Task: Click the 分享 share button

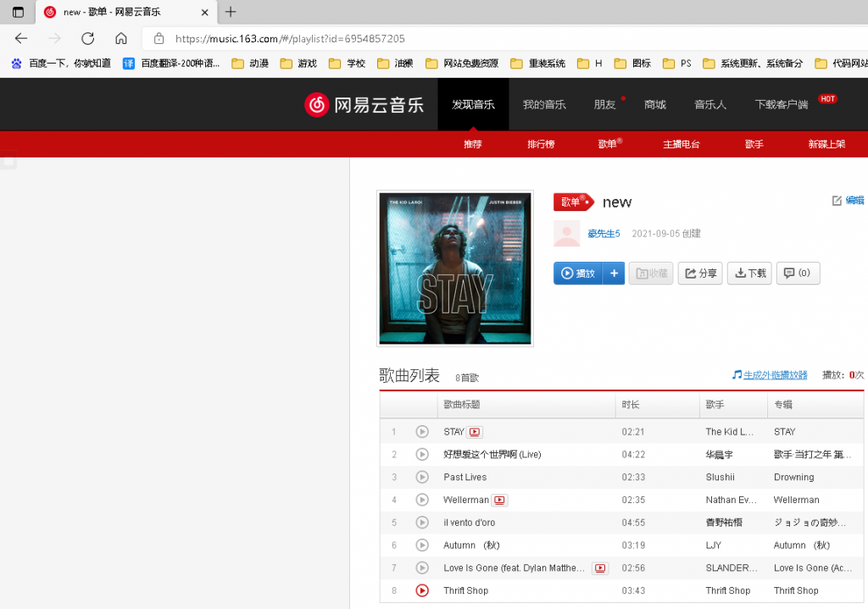Action: tap(700, 274)
